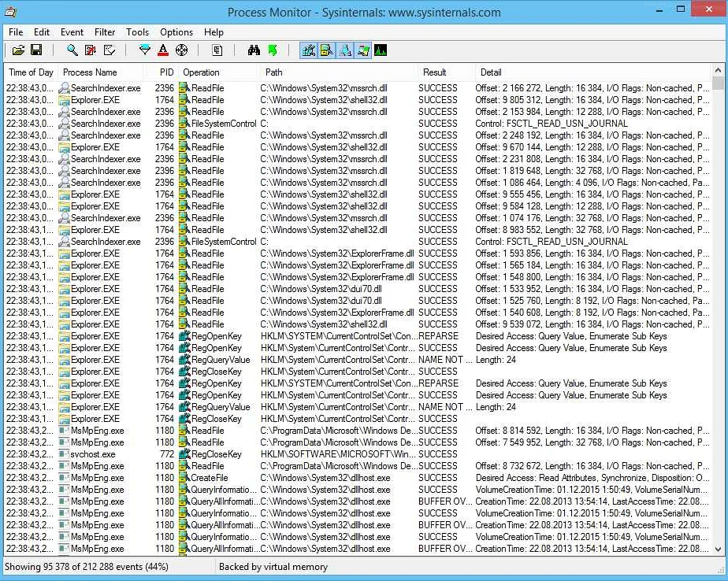This screenshot has height=581, width=728.
Task: Toggle Show Network Activity filter
Action: (347, 50)
